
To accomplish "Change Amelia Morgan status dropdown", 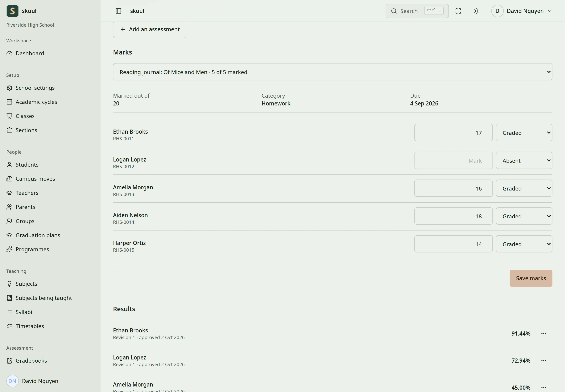I will [x=524, y=188].
